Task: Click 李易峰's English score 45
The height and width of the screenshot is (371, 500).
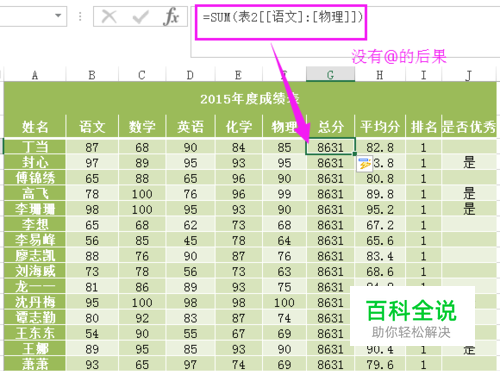Action: click(190, 240)
